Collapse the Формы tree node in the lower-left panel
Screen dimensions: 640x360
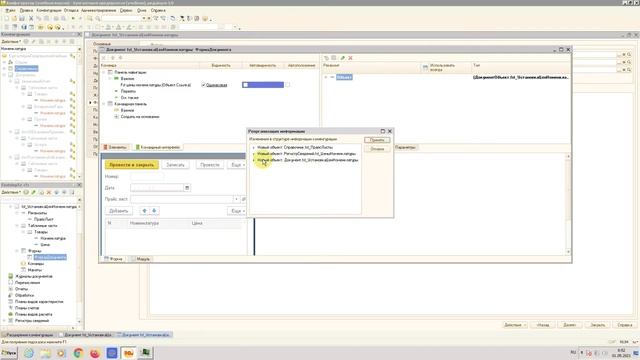coord(18,251)
